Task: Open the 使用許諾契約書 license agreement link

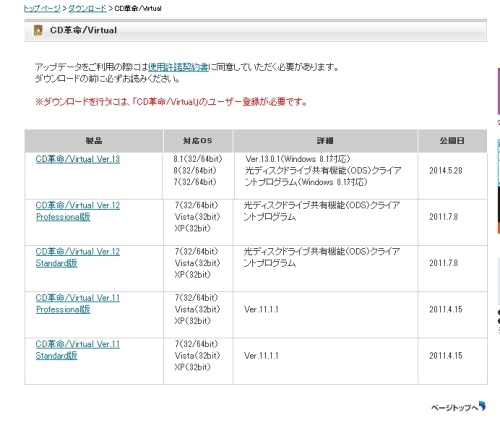Action: 178,67
